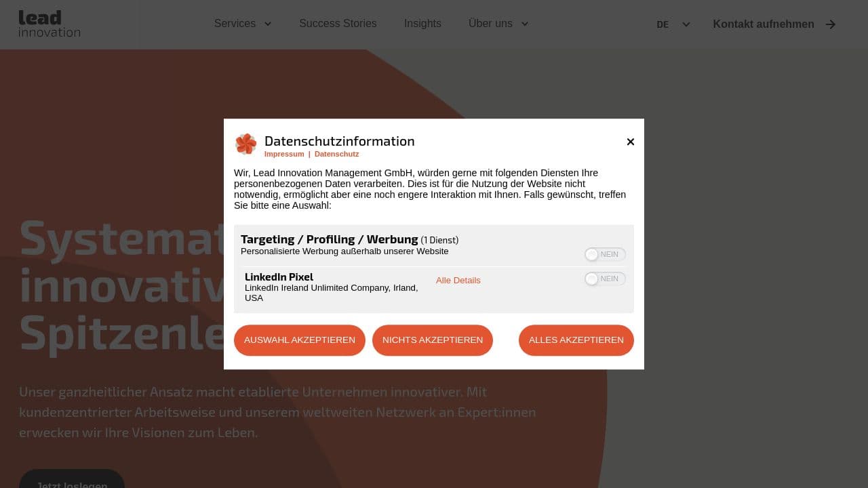Navigate to Success Stories

[338, 24]
